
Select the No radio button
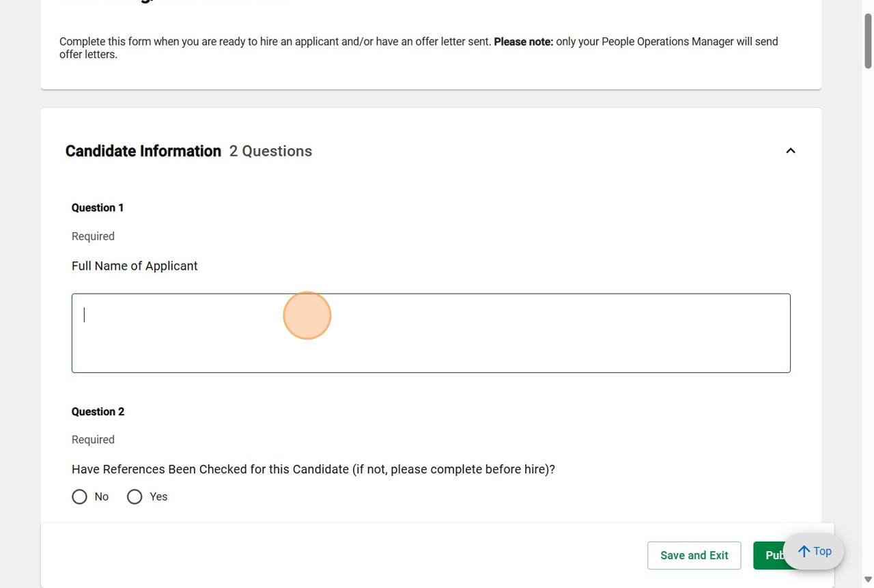[x=80, y=497]
